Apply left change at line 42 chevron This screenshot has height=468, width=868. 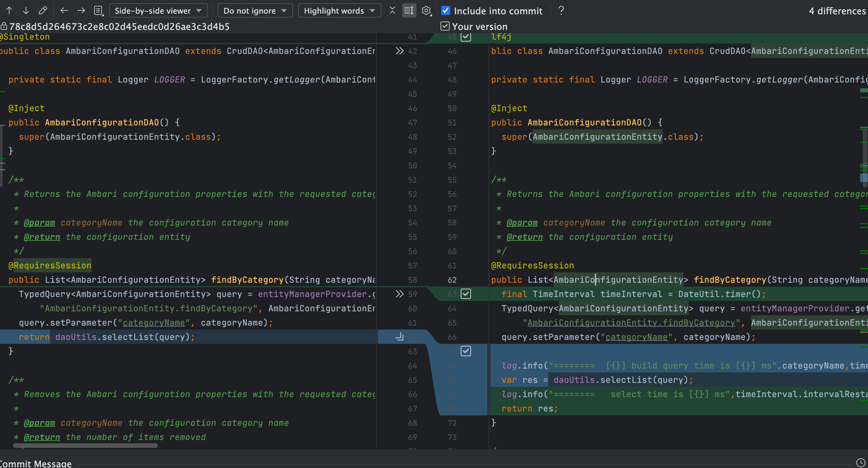click(399, 51)
